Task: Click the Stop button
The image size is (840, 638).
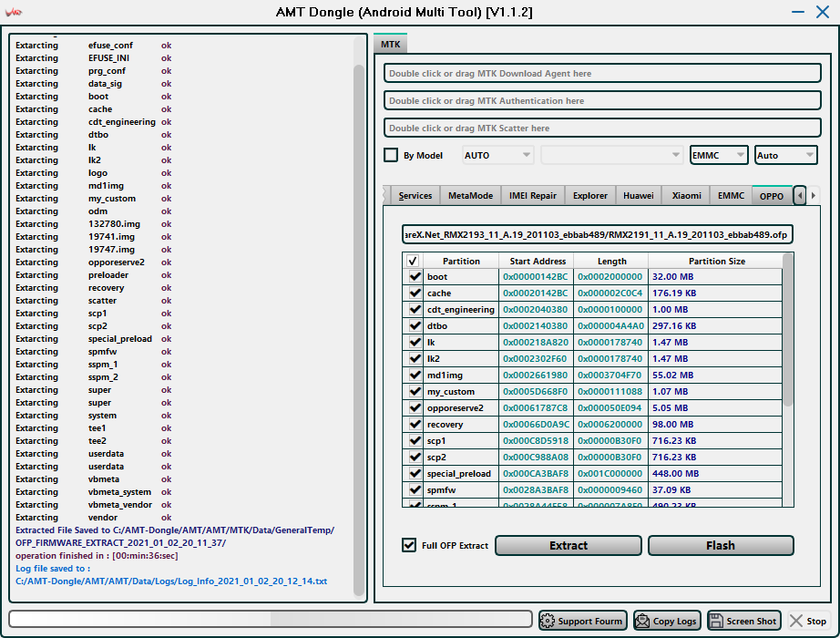Action: pos(809,621)
